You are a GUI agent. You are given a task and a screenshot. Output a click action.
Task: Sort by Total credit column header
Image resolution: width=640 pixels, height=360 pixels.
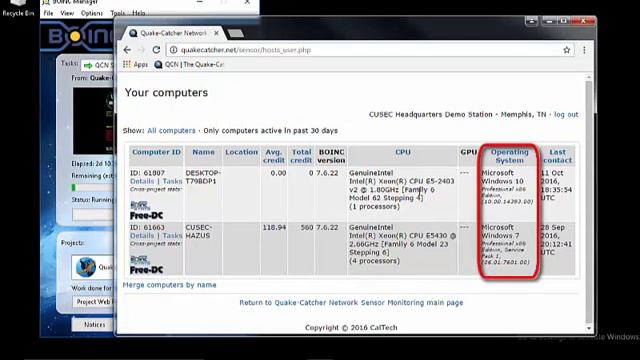pos(301,156)
